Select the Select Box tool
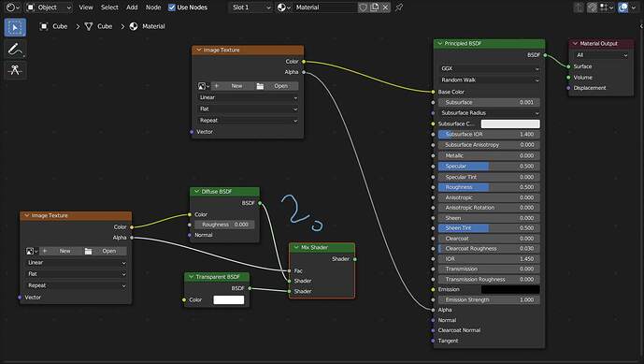 coord(15,27)
